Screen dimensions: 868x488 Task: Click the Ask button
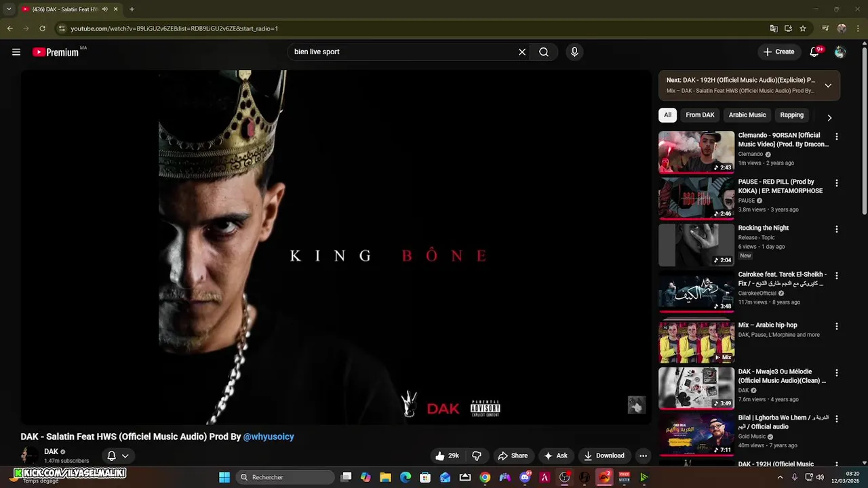[x=555, y=456]
